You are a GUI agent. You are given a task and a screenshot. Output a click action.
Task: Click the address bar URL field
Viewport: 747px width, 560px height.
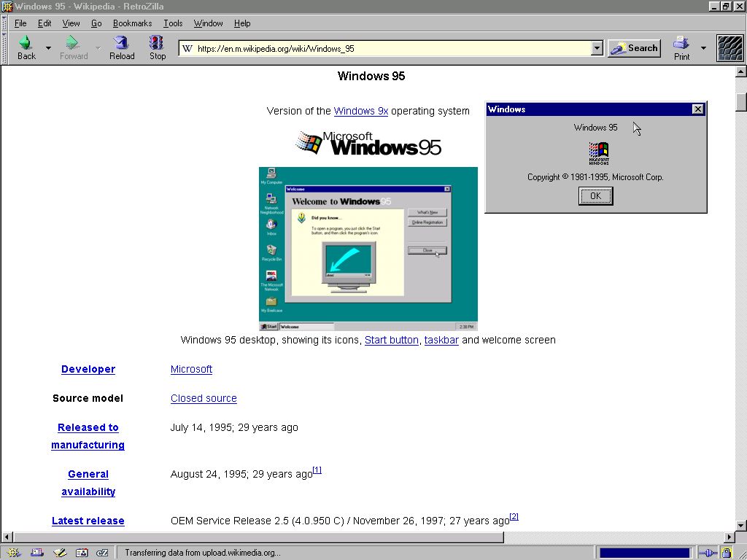coord(387,49)
